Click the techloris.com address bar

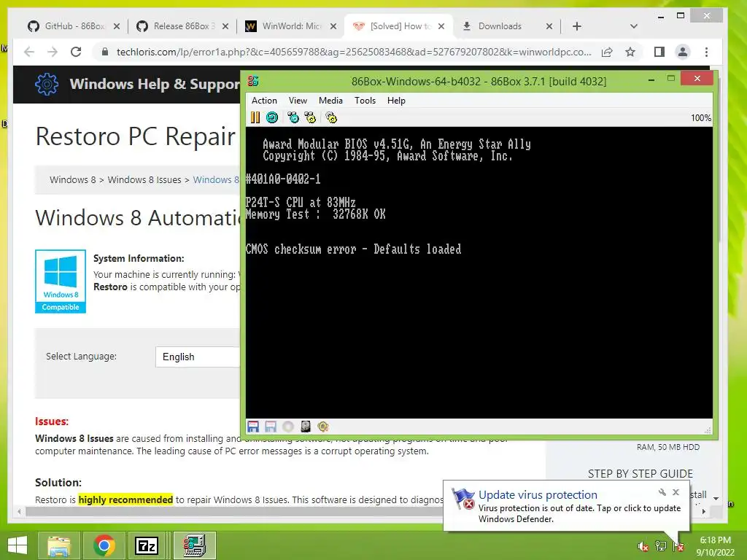click(x=354, y=52)
